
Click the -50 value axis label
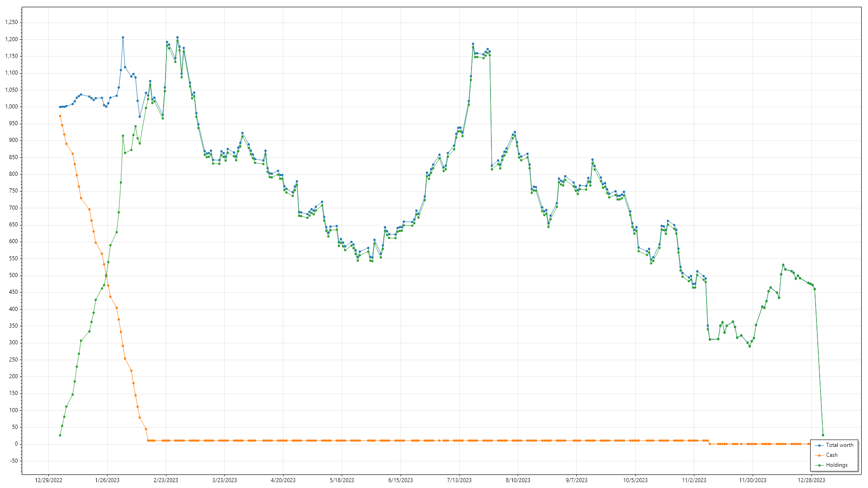point(14,461)
